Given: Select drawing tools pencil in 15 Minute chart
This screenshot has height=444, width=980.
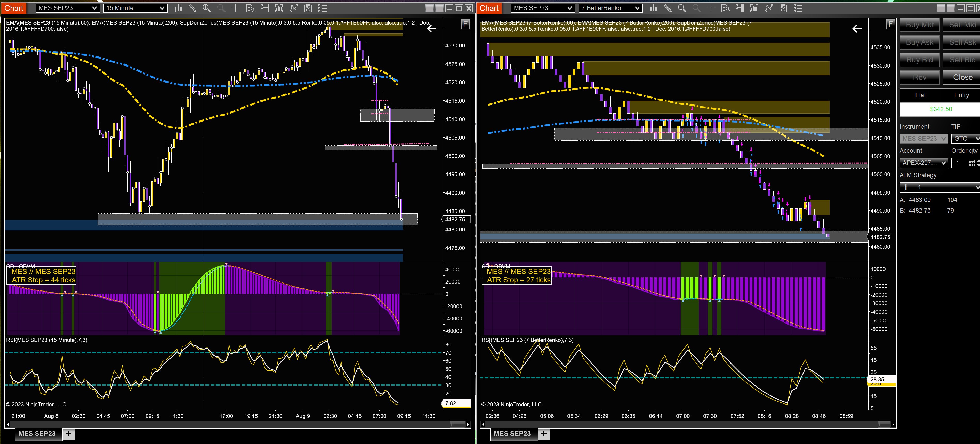Looking at the screenshot, I should point(192,8).
